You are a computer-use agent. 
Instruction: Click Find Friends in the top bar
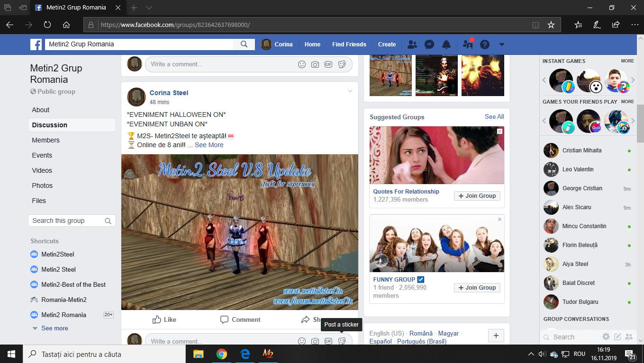349,44
